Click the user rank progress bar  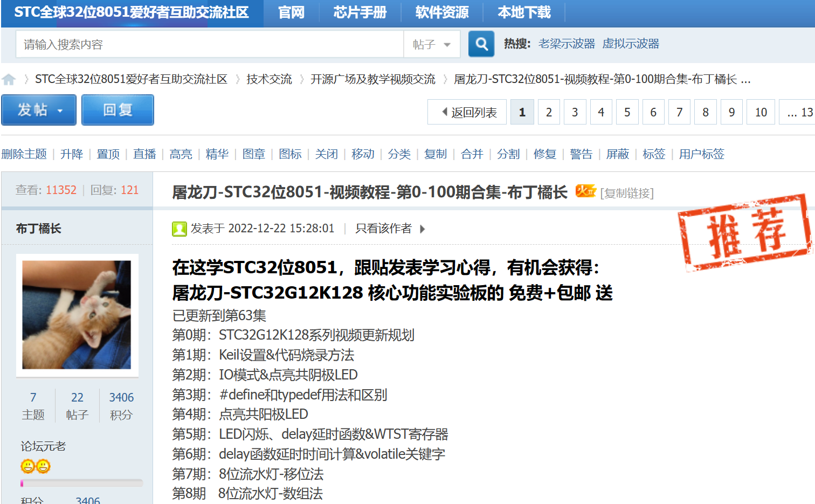tap(81, 483)
